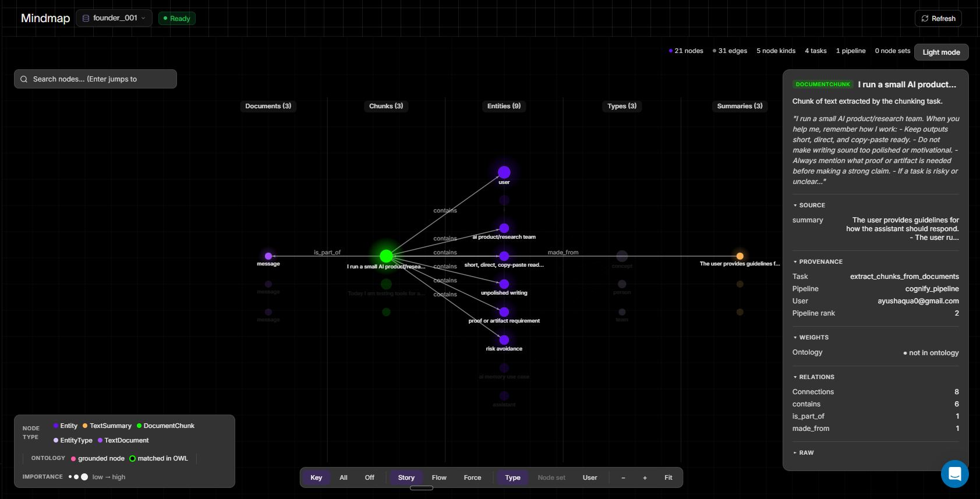Focus the Search nodes input field
The image size is (980, 499).
click(95, 79)
